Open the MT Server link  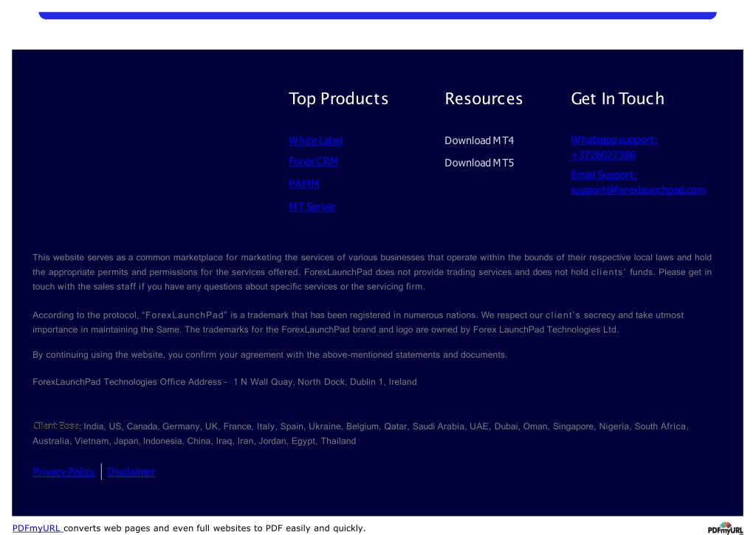pyautogui.click(x=312, y=207)
